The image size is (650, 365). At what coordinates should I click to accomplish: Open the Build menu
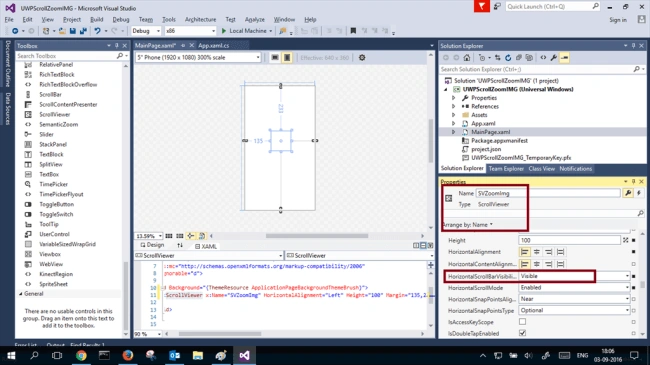pyautogui.click(x=97, y=19)
